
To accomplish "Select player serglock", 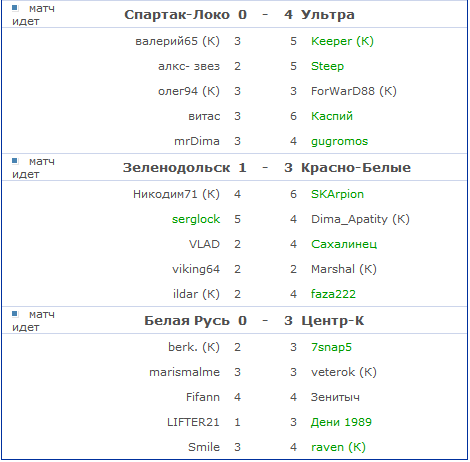I will coord(196,219).
